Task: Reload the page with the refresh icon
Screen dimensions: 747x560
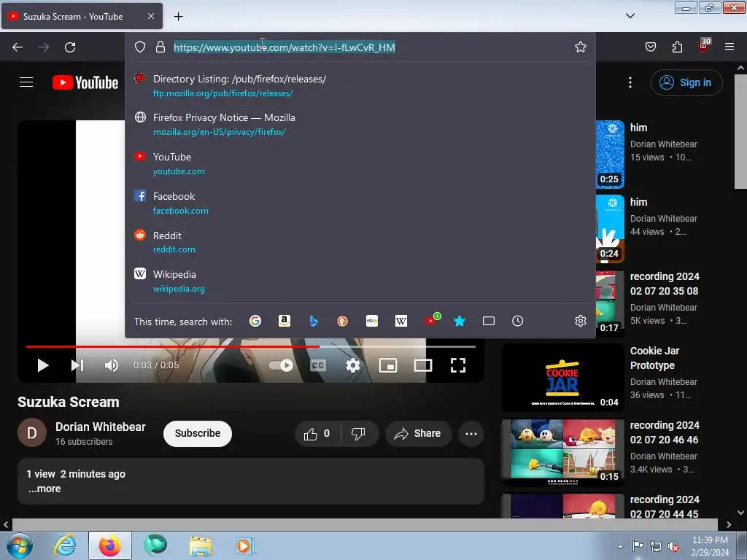Action: (x=70, y=47)
